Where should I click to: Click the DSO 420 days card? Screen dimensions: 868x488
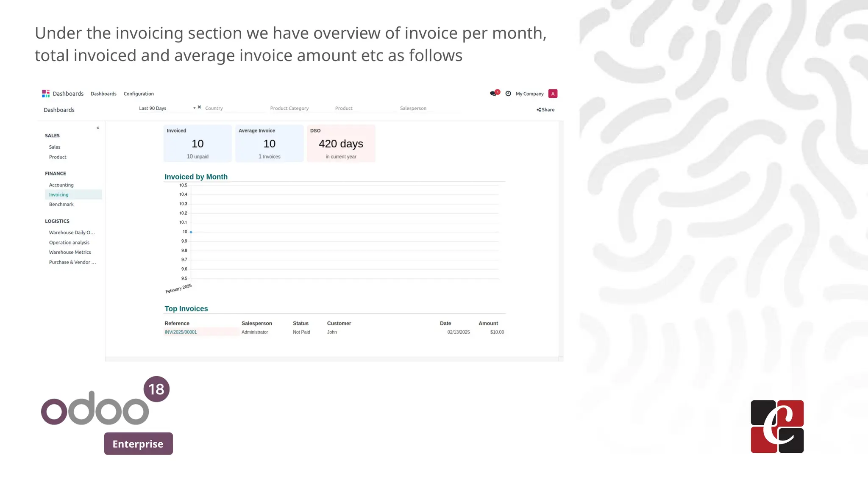point(341,143)
